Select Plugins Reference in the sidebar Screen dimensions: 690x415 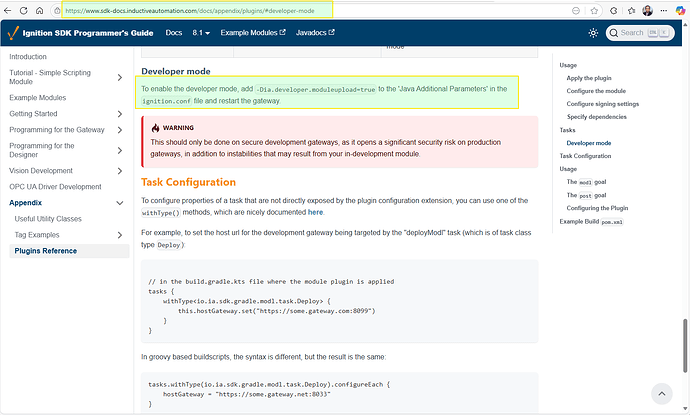point(46,251)
